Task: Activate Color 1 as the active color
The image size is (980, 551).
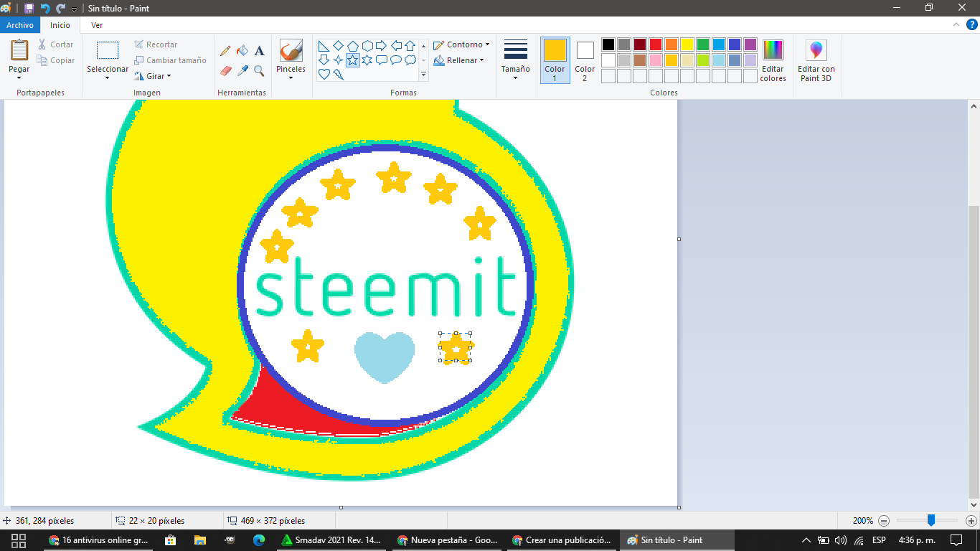Action: tap(555, 60)
